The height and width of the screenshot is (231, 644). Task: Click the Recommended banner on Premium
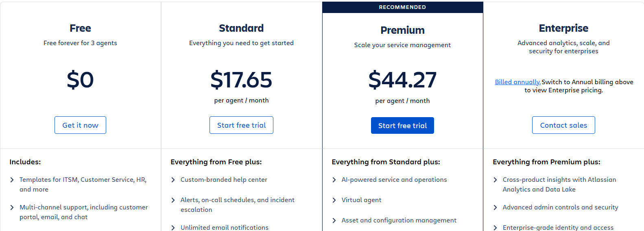[x=402, y=7]
